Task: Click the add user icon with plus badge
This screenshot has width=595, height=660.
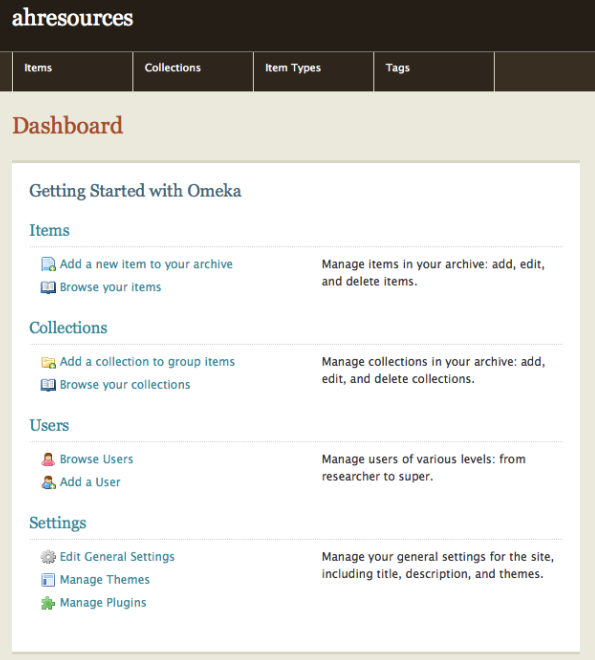Action: 48,482
